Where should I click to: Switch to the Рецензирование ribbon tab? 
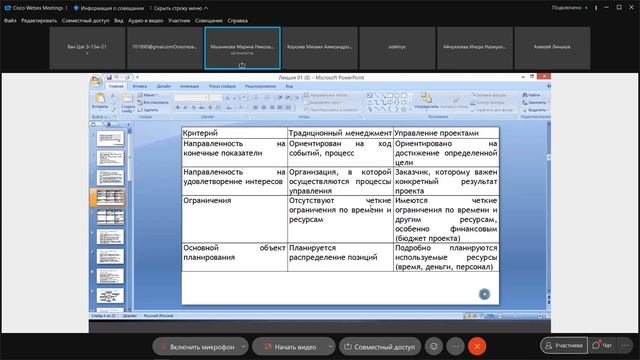tap(260, 86)
